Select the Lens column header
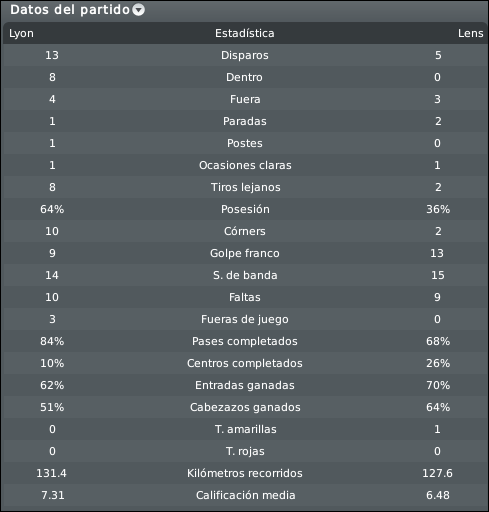Viewport: 489px width, 512px height. (470, 33)
